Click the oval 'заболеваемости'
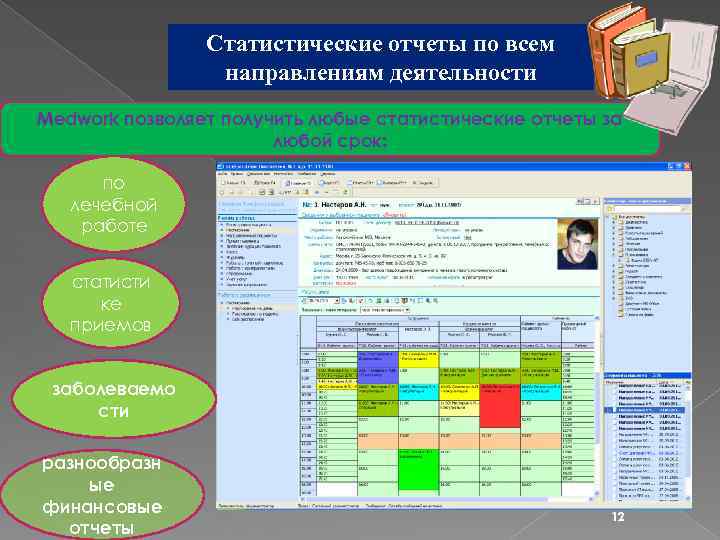Viewport: 720px width, 540px height. (x=114, y=399)
